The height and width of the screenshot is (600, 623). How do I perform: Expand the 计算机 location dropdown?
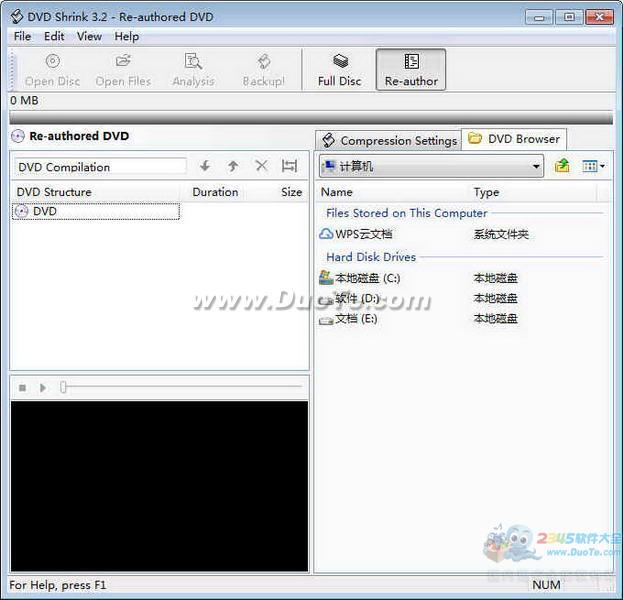(x=536, y=166)
